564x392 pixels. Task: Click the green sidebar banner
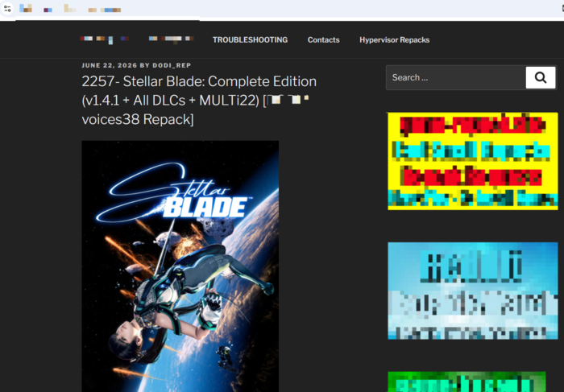pos(467,382)
